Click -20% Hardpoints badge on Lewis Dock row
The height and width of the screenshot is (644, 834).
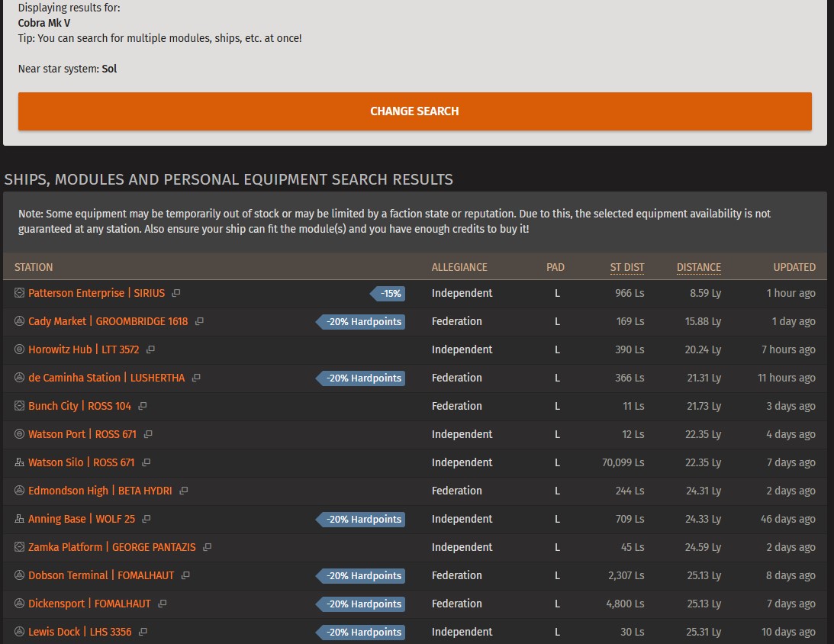point(361,632)
